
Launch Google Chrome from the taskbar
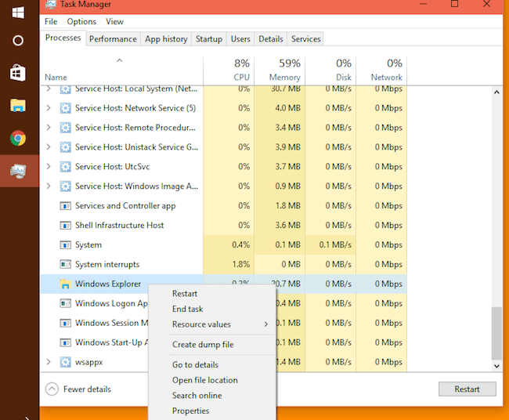click(18, 139)
